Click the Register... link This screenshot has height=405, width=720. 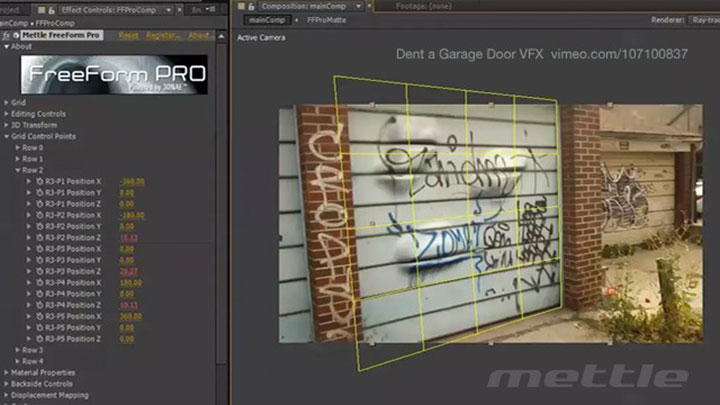click(163, 35)
